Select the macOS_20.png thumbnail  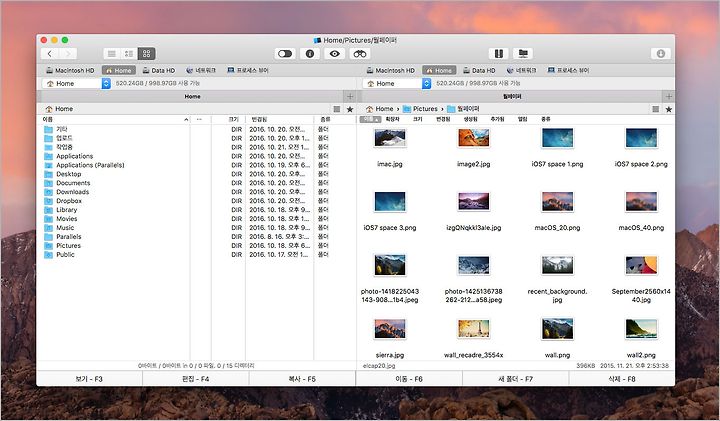[557, 202]
